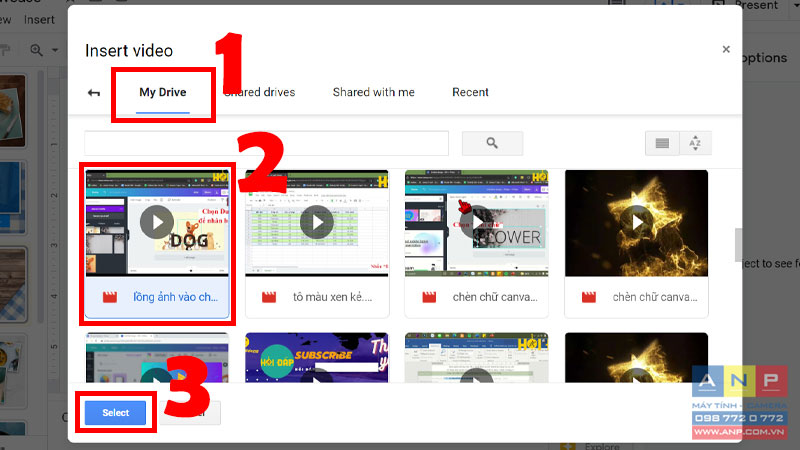Screen dimensions: 800x450
Task: Switch to the My Drive tab
Action: (163, 92)
